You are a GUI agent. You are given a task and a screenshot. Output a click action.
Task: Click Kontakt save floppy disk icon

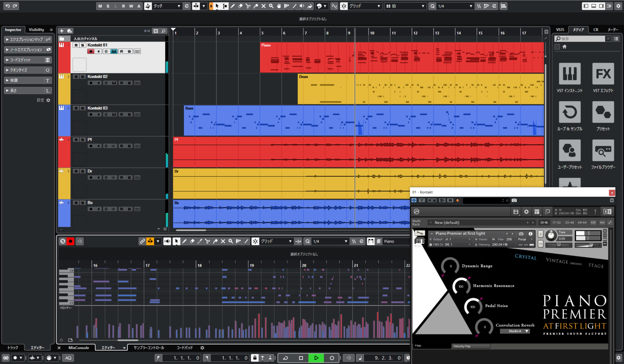(516, 212)
